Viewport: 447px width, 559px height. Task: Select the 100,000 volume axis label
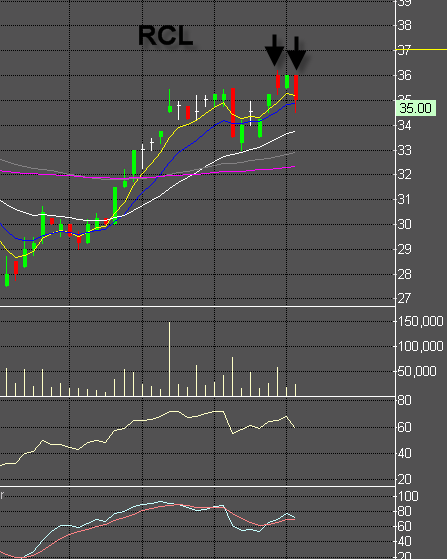(421, 346)
